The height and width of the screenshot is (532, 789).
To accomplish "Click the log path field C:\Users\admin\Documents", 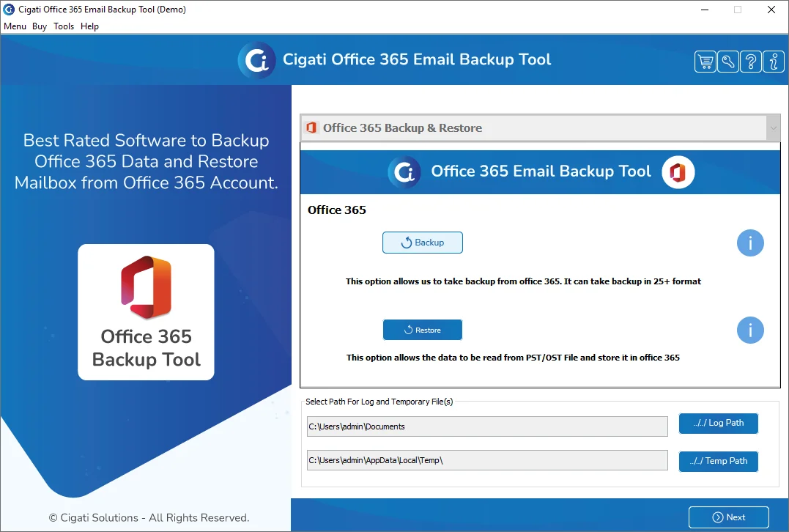I will 487,426.
